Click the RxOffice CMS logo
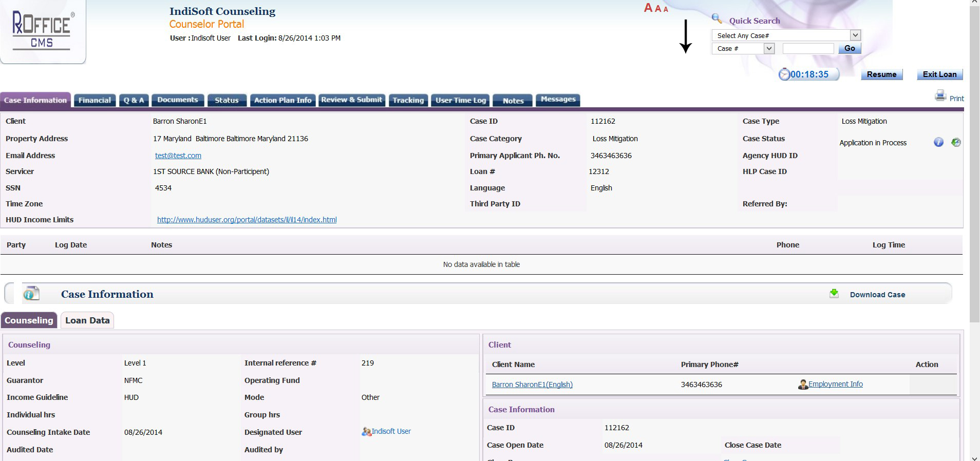This screenshot has width=980, height=461. [x=42, y=31]
